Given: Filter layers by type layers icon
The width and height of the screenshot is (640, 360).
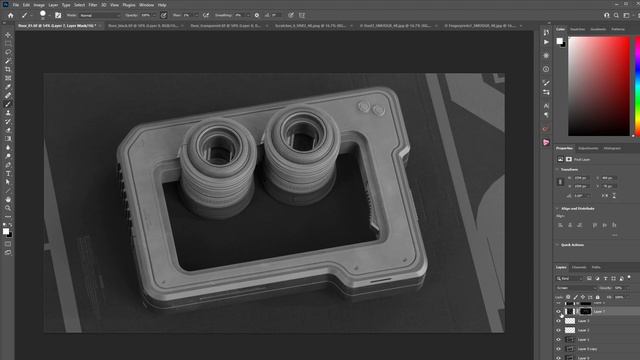Looking at the screenshot, I should [605, 278].
